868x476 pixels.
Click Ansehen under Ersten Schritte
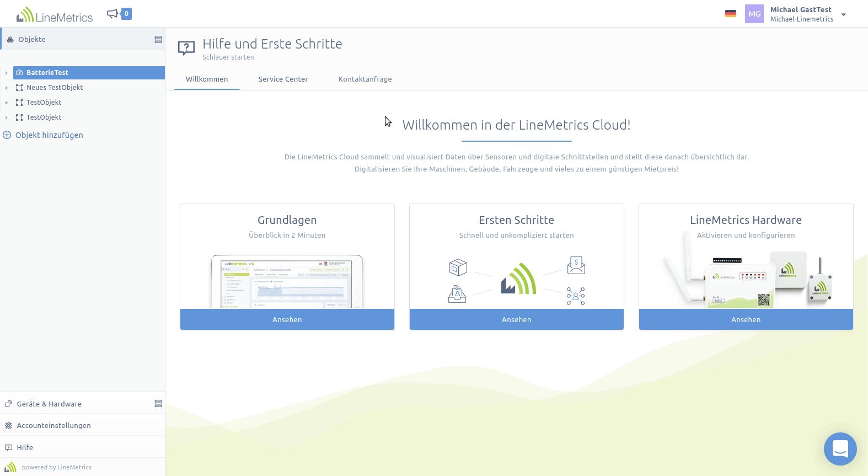tap(517, 319)
